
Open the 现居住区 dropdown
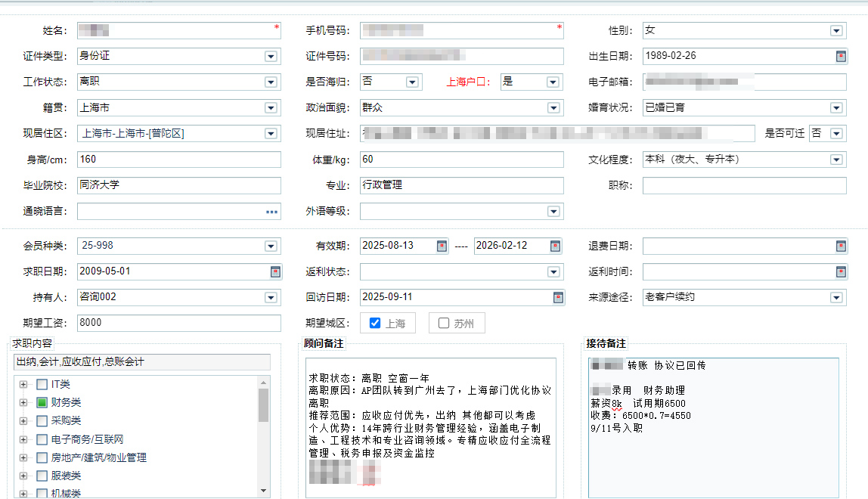271,134
